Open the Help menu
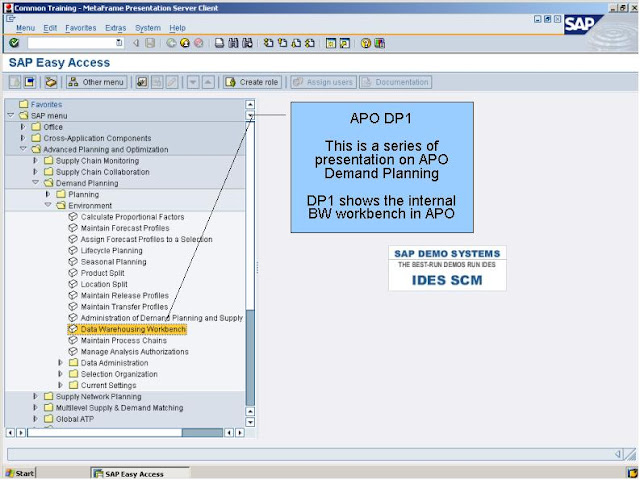Image resolution: width=640 pixels, height=480 pixels. pos(178,28)
